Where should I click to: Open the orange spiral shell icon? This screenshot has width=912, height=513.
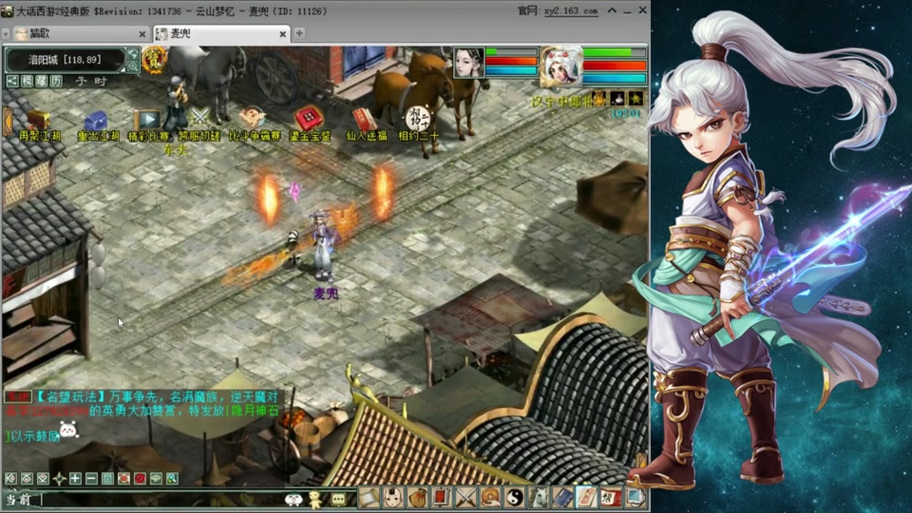coord(490,497)
